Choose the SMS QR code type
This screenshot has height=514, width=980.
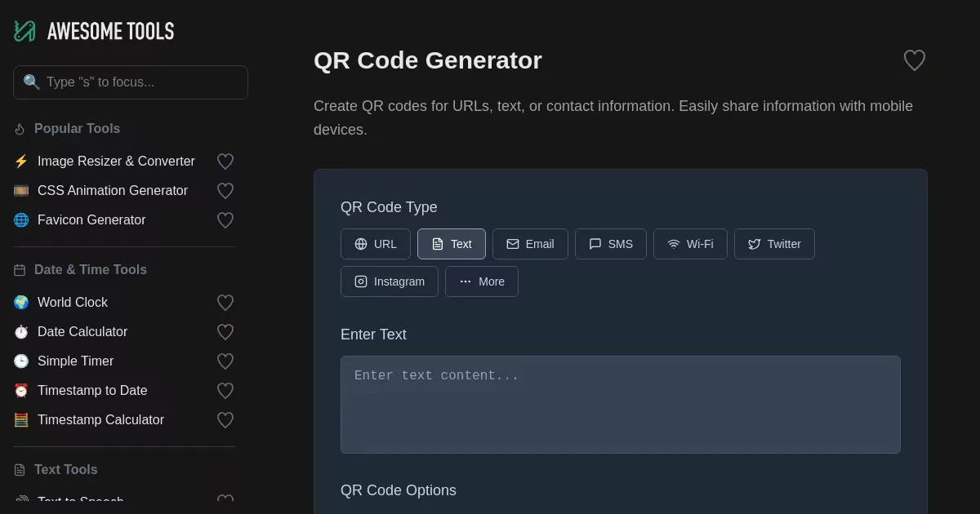click(x=611, y=244)
